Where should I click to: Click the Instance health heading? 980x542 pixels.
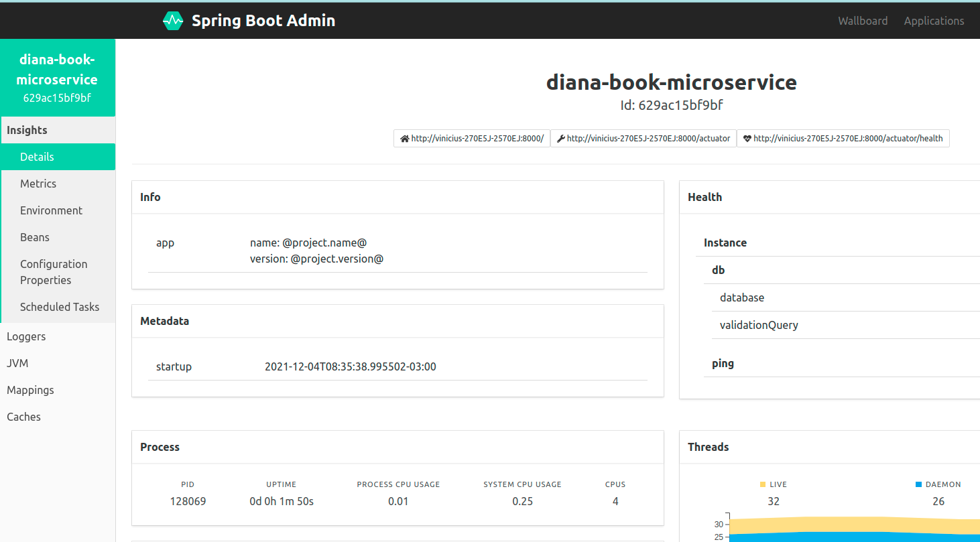[x=725, y=243]
